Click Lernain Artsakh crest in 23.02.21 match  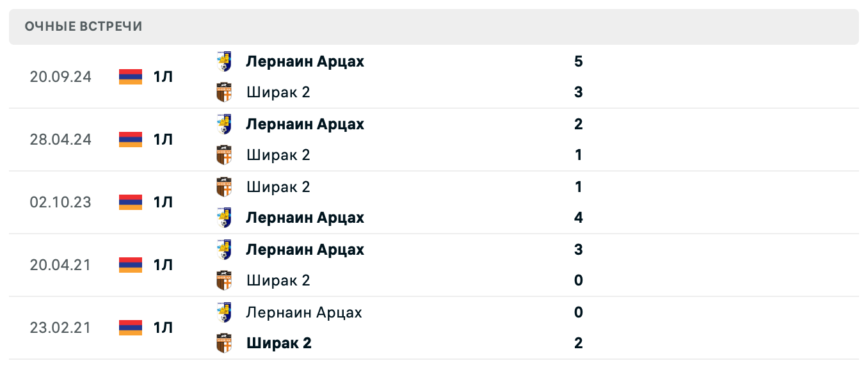click(x=224, y=312)
